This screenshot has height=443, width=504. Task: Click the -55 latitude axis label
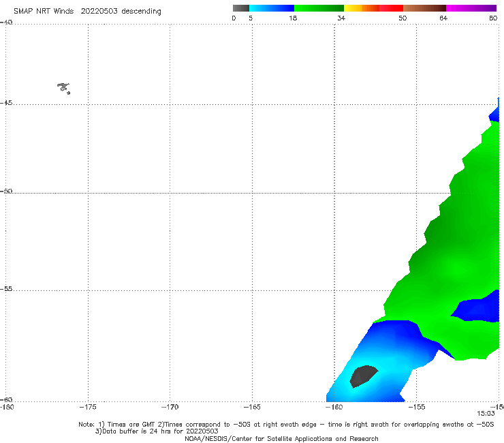[x=6, y=289]
